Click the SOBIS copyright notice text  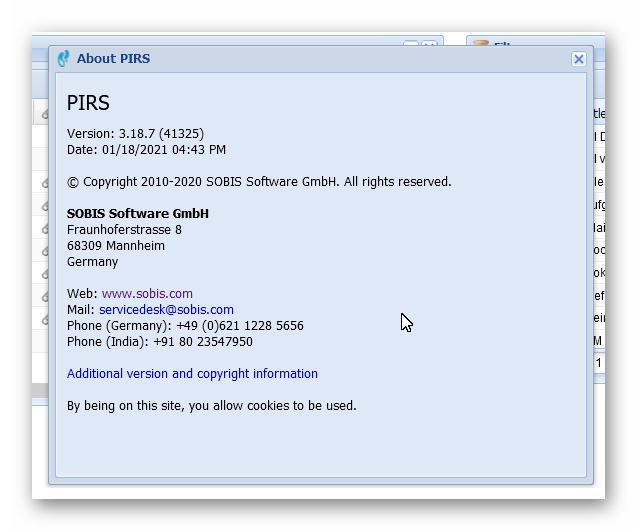click(259, 182)
